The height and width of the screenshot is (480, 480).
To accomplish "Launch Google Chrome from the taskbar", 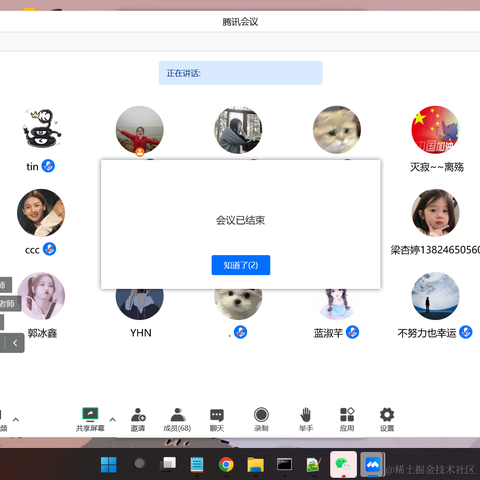I will 226,464.
